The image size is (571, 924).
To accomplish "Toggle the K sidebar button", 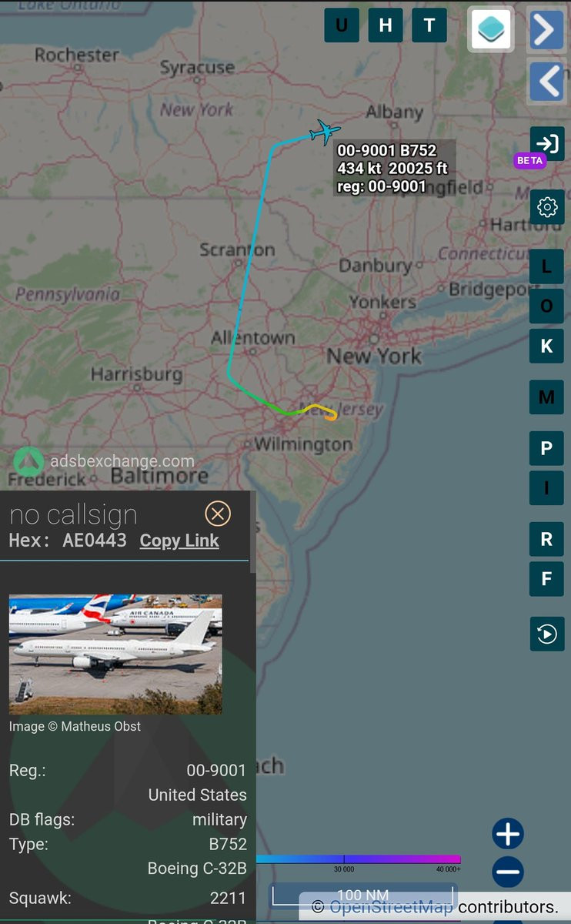I will [x=546, y=346].
